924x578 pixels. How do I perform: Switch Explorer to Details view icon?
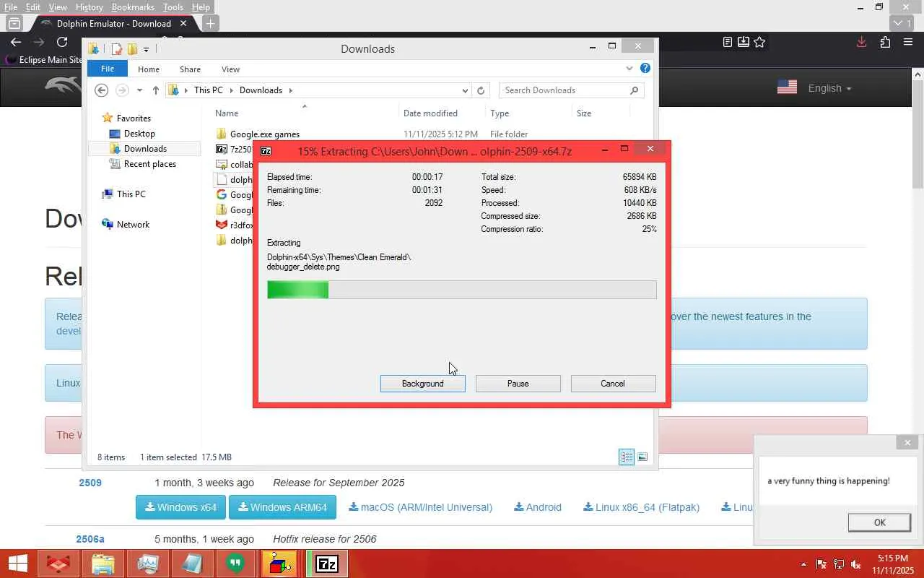click(x=627, y=457)
